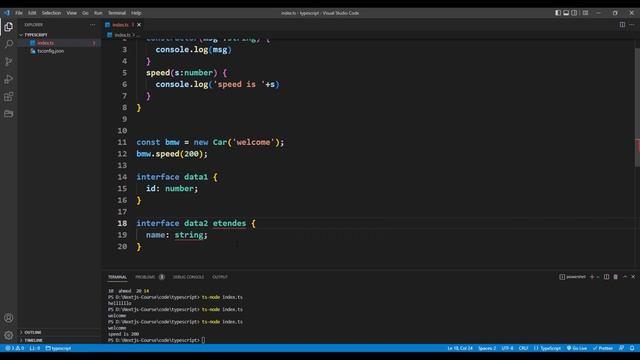Split the editor right

point(622,25)
